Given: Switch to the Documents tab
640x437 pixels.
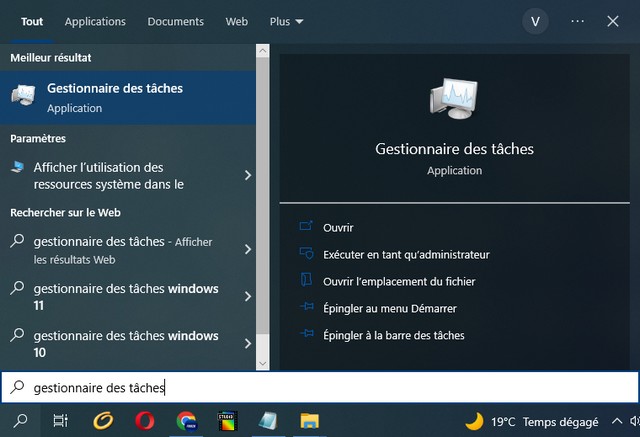Looking at the screenshot, I should pyautogui.click(x=176, y=21).
